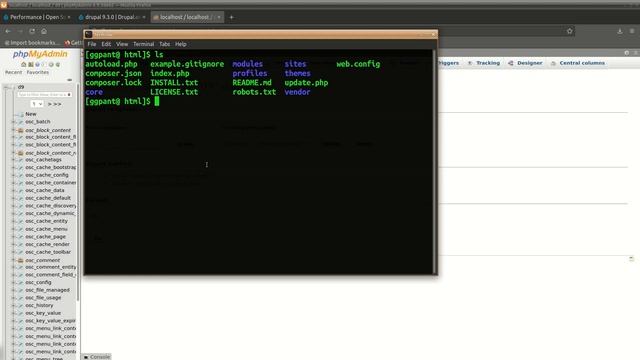This screenshot has height=360, width=640.
Task: Collapse the d9 database node
Action: click(7, 87)
